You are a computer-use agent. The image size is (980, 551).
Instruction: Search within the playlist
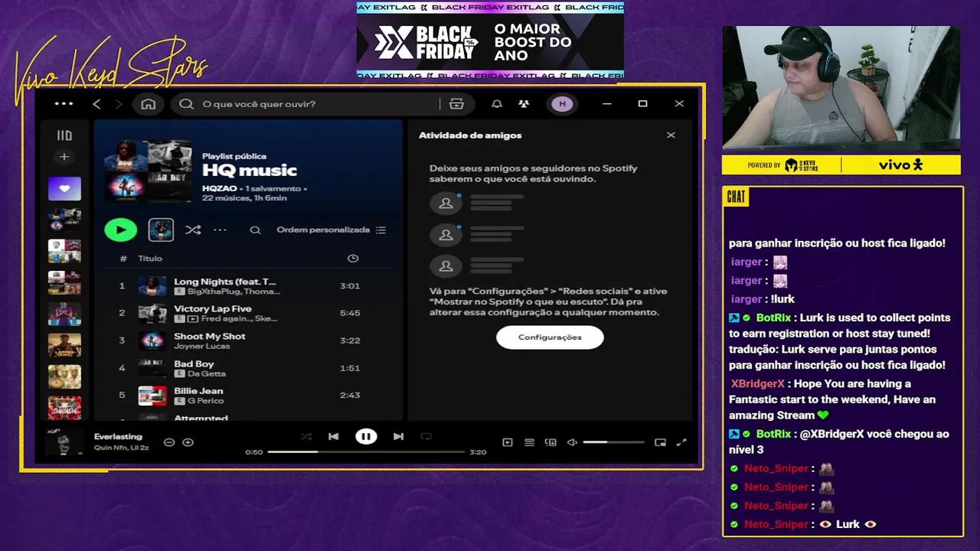[x=255, y=230]
